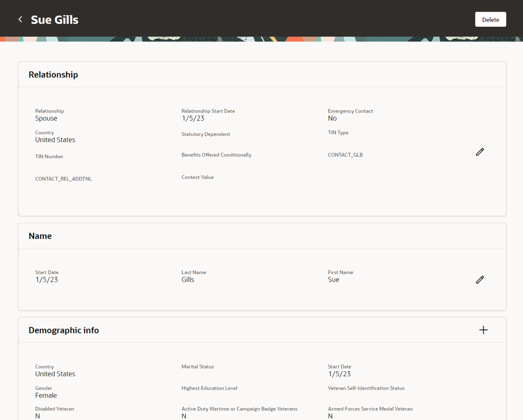The width and height of the screenshot is (523, 420).
Task: Click the Relationship section heading
Action: [x=53, y=74]
